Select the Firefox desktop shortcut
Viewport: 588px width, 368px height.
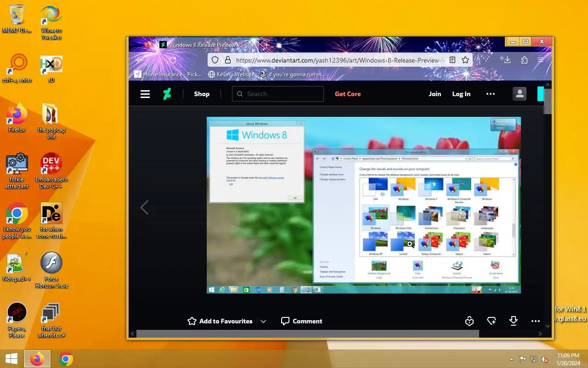tap(17, 118)
